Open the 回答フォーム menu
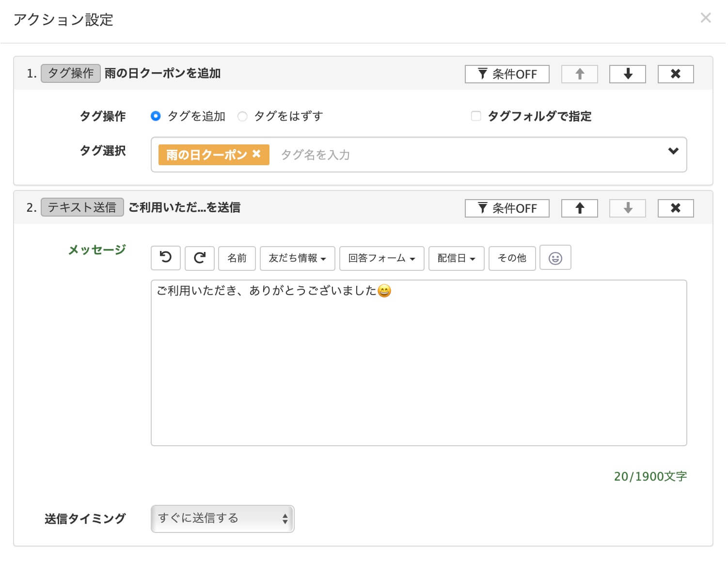Screen dimensions: 728x563 click(x=381, y=258)
